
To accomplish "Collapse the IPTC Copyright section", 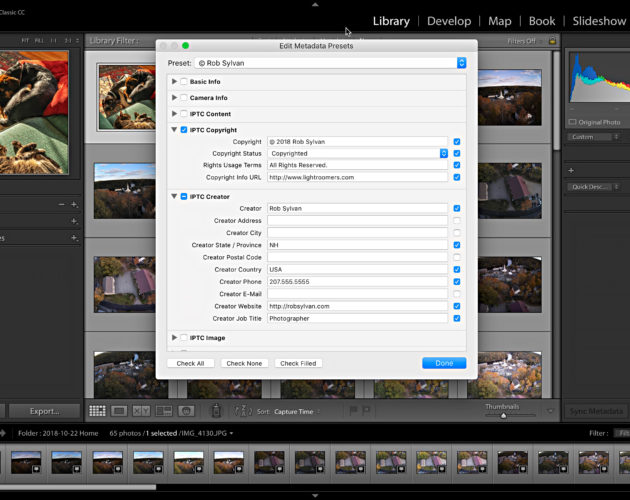I will 174,129.
